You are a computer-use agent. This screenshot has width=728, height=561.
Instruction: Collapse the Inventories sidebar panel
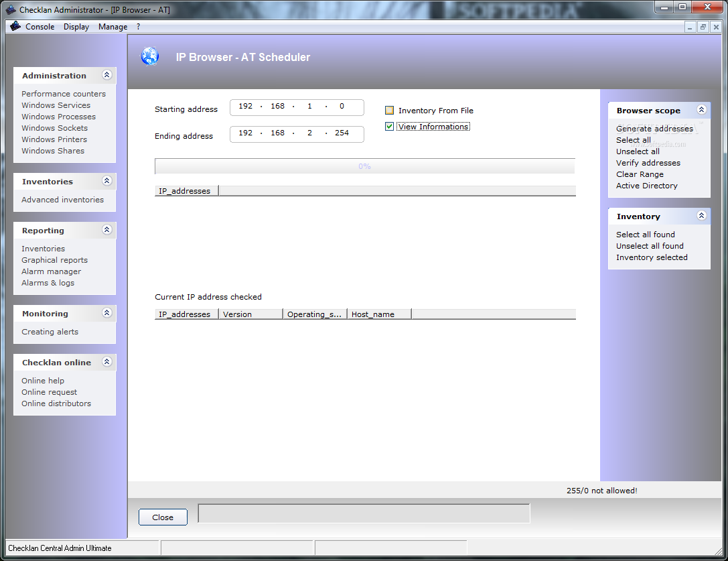(x=106, y=181)
